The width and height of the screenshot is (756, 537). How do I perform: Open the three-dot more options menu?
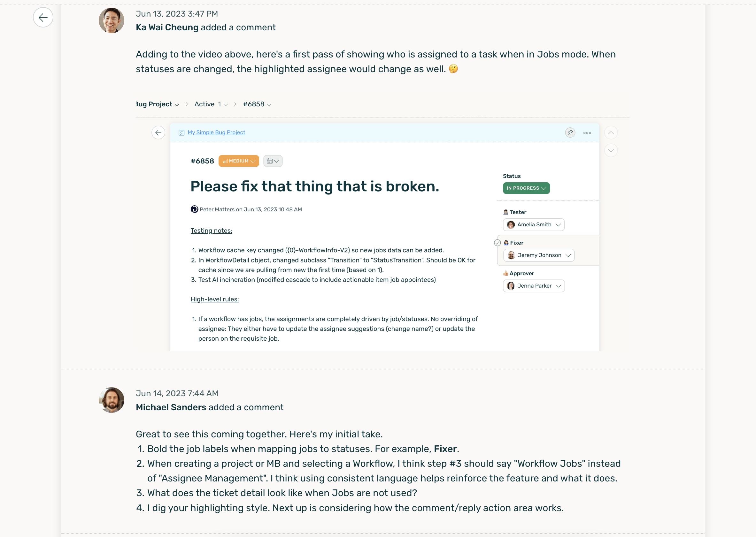[x=587, y=132]
